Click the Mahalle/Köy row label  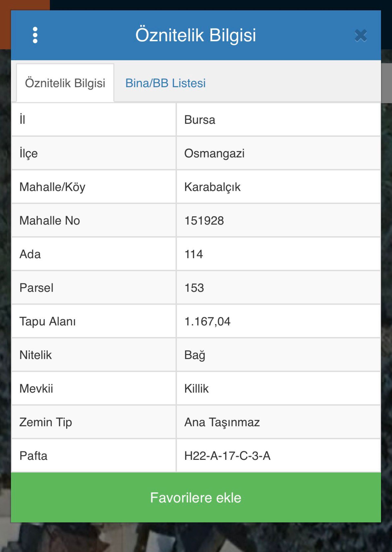tap(52, 187)
